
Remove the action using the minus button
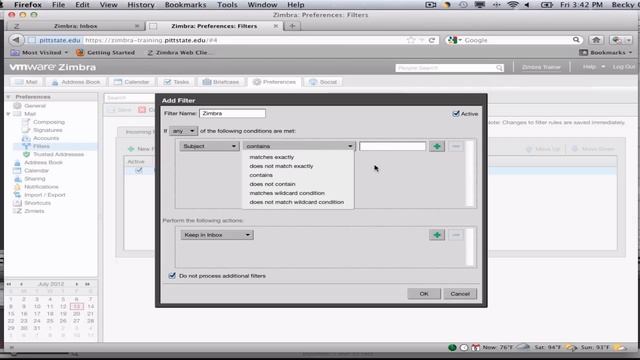456,235
